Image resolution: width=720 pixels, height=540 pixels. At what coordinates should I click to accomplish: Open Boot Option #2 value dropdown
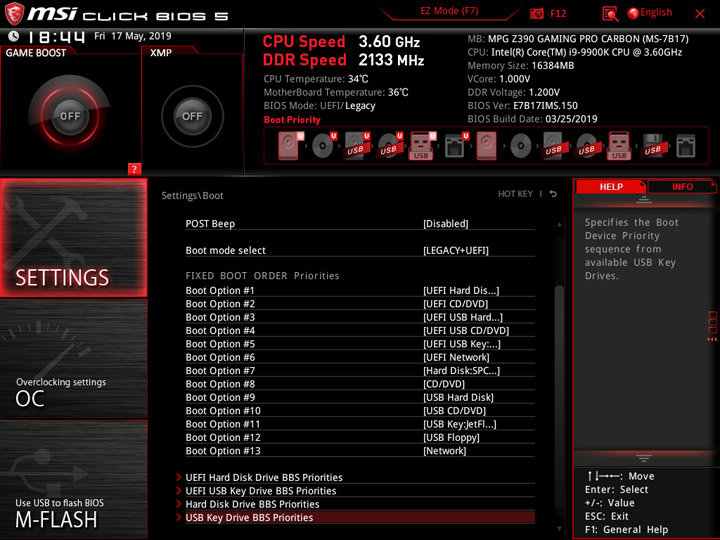tap(456, 304)
